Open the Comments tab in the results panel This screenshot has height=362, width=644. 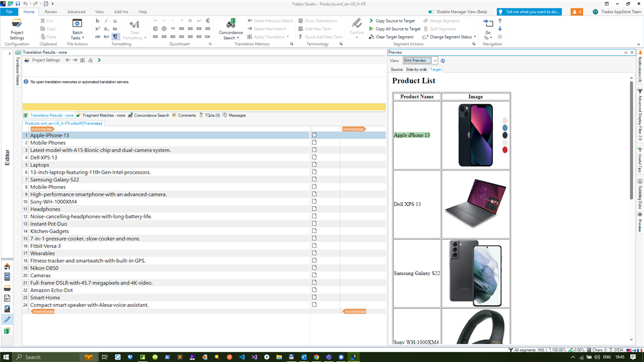184,115
